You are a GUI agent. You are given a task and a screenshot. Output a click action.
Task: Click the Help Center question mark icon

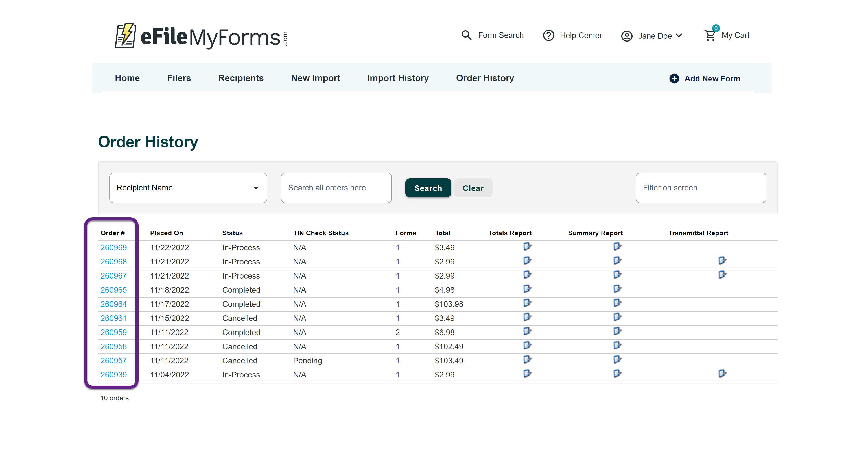[x=548, y=35]
